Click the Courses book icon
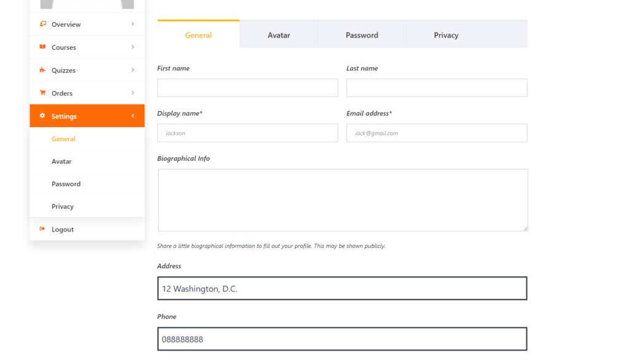Viewport: 629px width, 364px height. pos(42,47)
